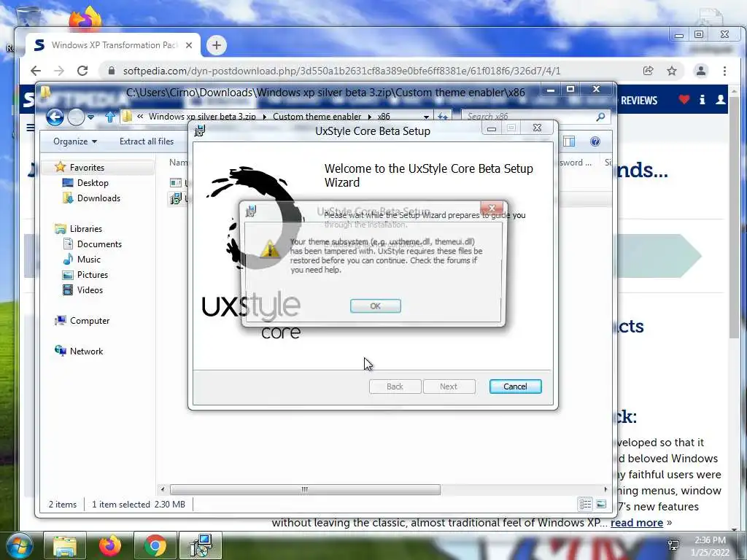
Task: Click Custom theme enabler breadcrumb segment
Action: pos(317,116)
